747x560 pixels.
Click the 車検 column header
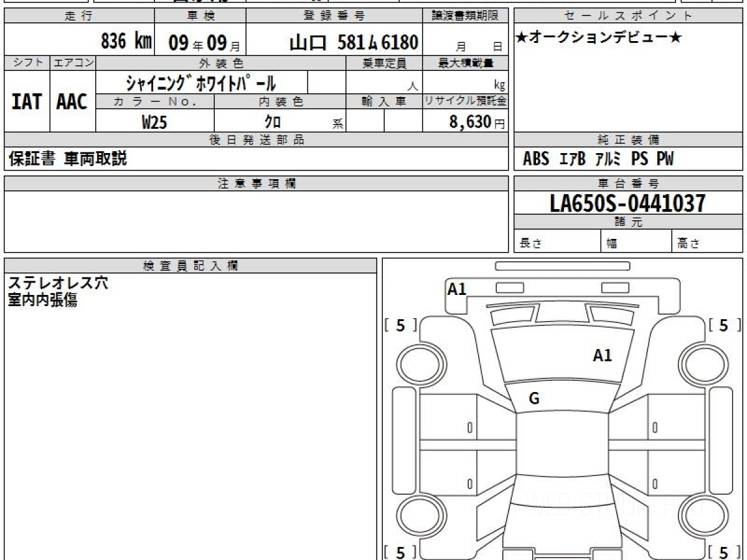(x=200, y=16)
